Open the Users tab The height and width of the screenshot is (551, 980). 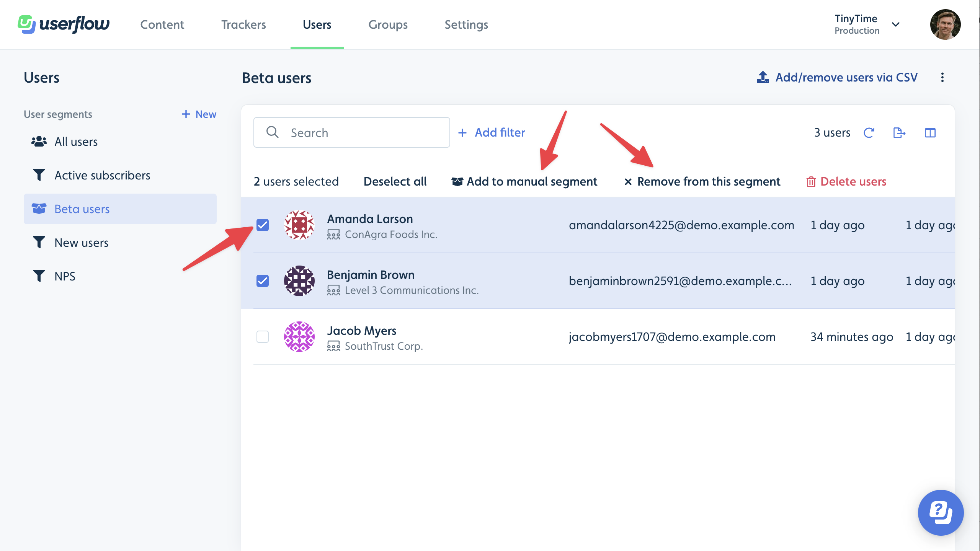pyautogui.click(x=317, y=24)
